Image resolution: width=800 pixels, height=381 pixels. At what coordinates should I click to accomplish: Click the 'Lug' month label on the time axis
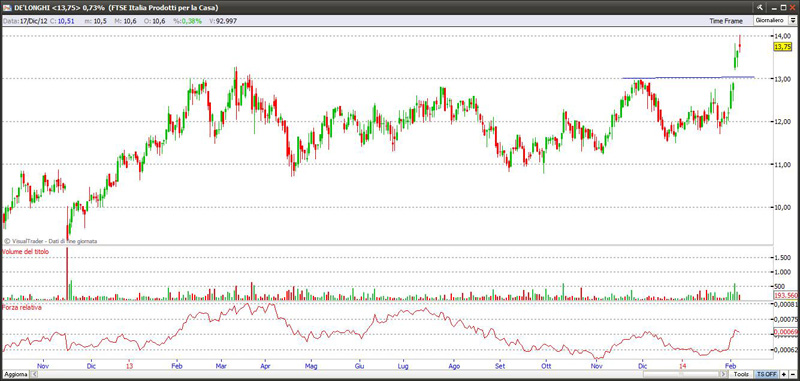point(402,366)
